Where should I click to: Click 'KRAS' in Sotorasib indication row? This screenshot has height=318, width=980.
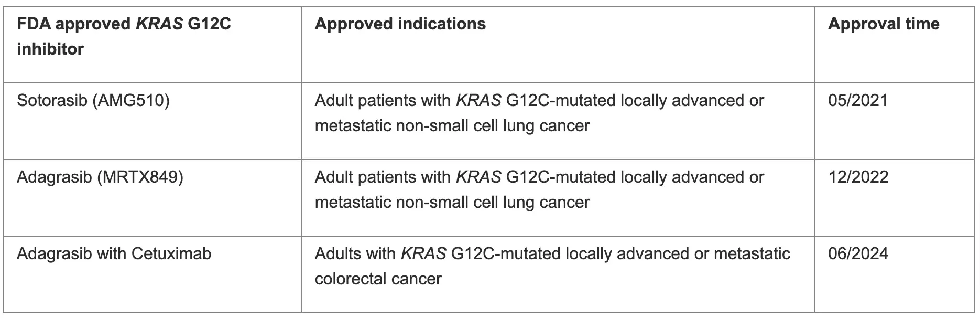click(478, 100)
